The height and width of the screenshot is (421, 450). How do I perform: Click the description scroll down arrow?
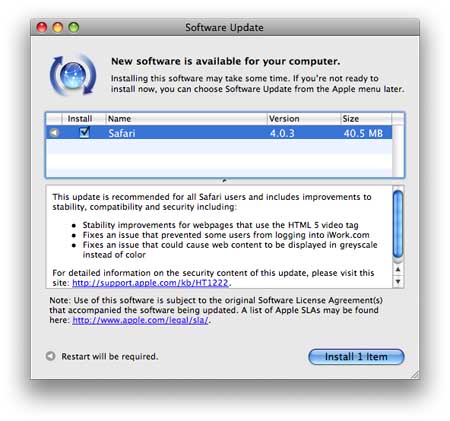pos(398,282)
